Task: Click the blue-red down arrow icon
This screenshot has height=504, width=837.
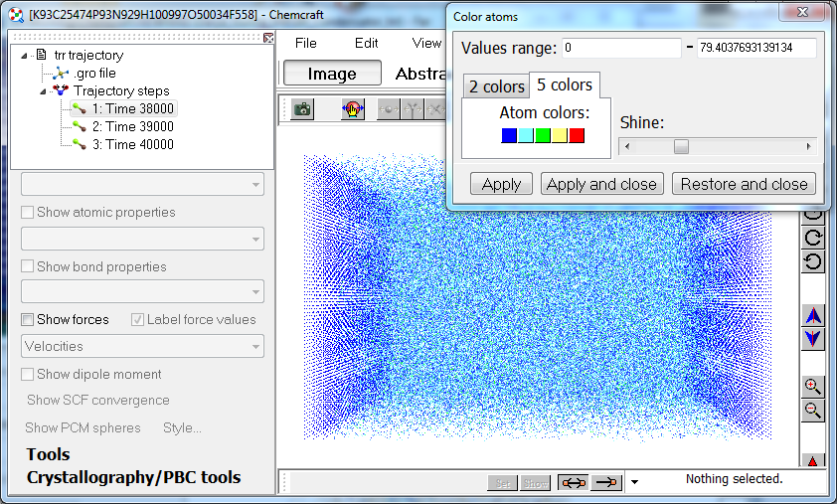Action: (x=813, y=339)
